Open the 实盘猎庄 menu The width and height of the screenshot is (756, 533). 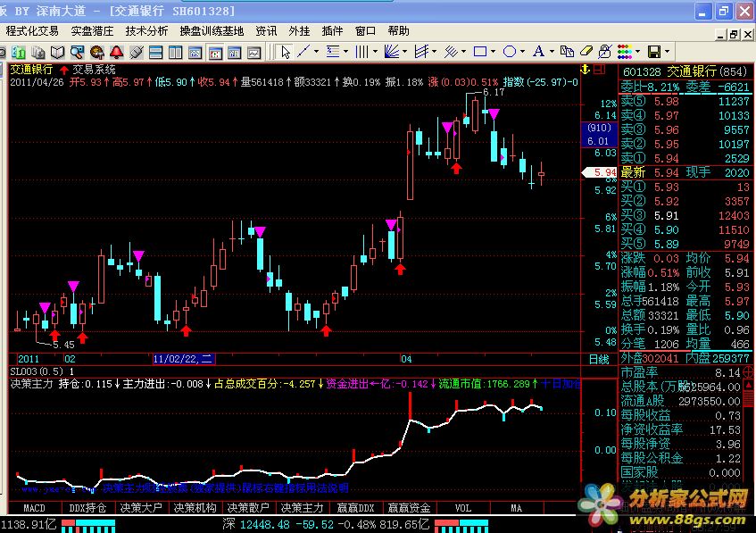[x=92, y=31]
